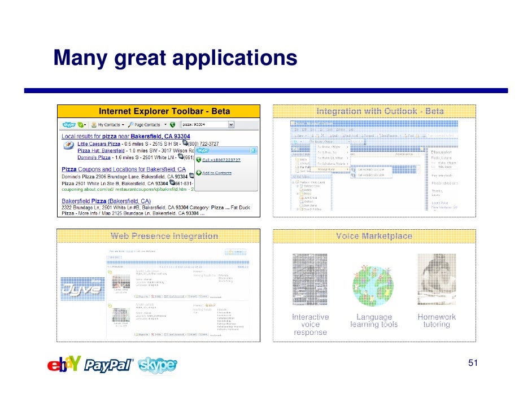Click the 'Web Presence Integration' panel header
The height and width of the screenshot is (411, 532).
159,236
